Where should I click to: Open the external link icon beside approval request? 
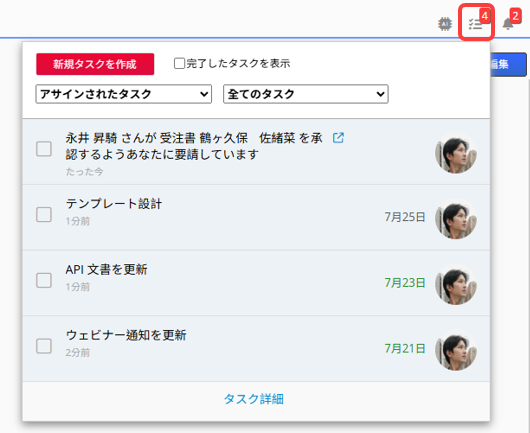pyautogui.click(x=338, y=138)
